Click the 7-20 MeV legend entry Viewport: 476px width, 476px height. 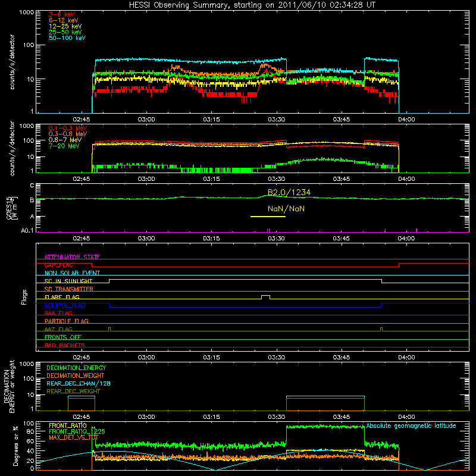[64, 146]
